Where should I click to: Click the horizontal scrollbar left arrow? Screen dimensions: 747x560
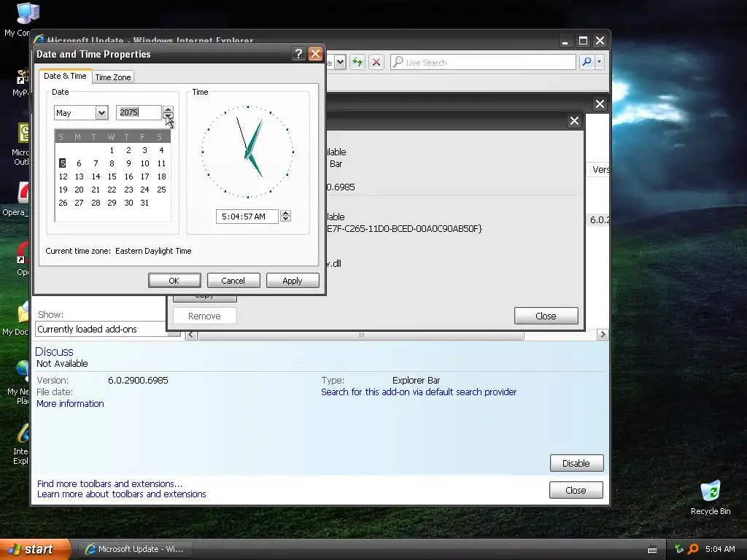(x=192, y=335)
